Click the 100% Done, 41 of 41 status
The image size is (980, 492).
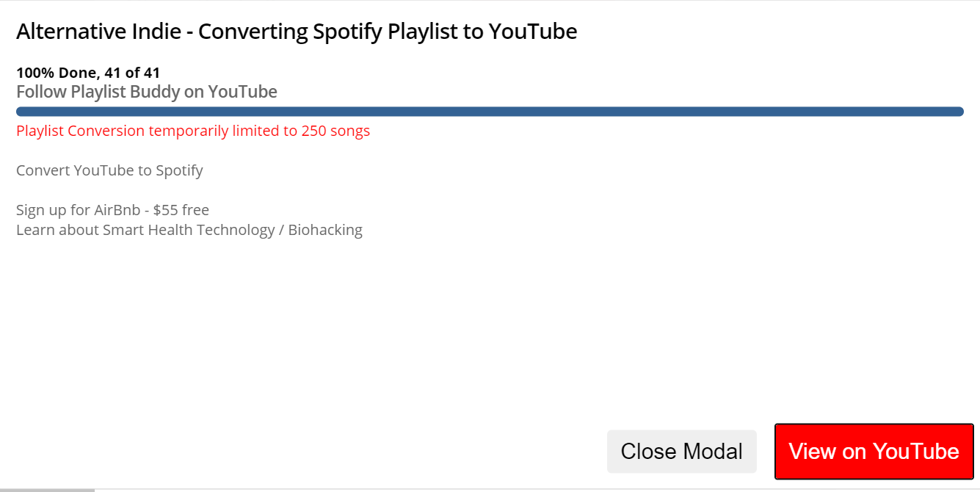pyautogui.click(x=88, y=73)
